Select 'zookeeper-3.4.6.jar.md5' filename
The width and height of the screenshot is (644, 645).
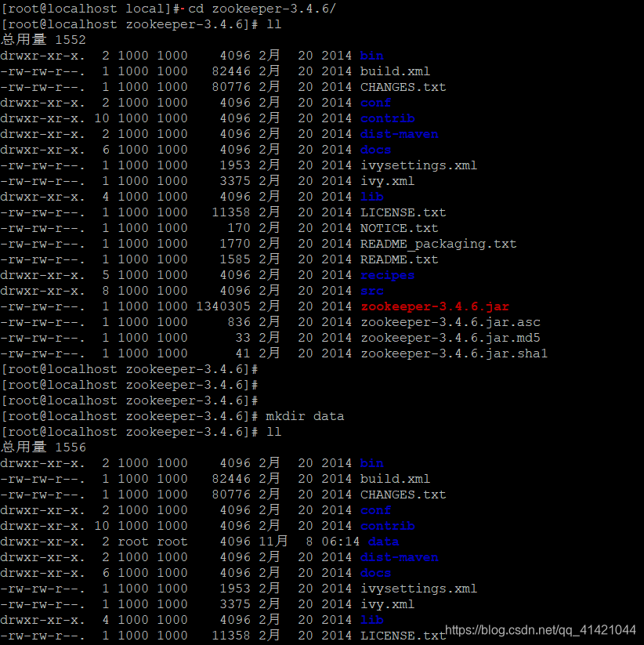[x=450, y=338]
